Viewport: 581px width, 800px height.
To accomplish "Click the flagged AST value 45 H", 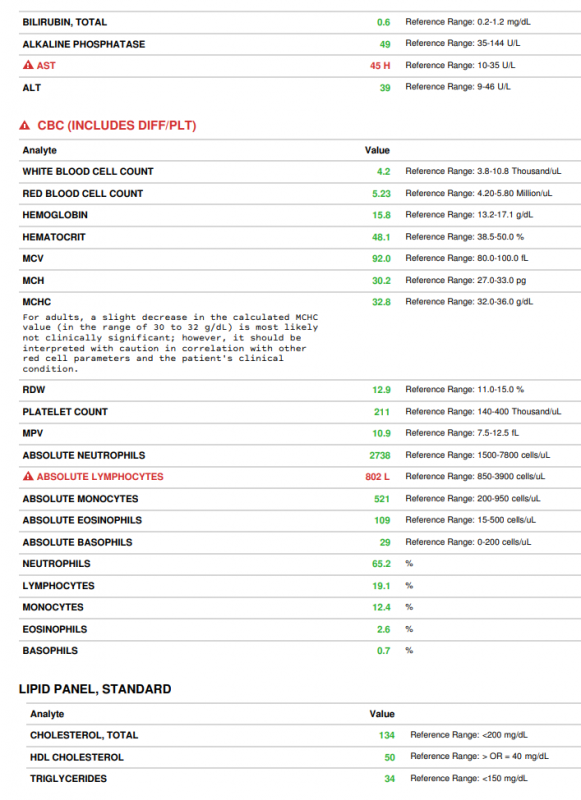I will click(380, 66).
